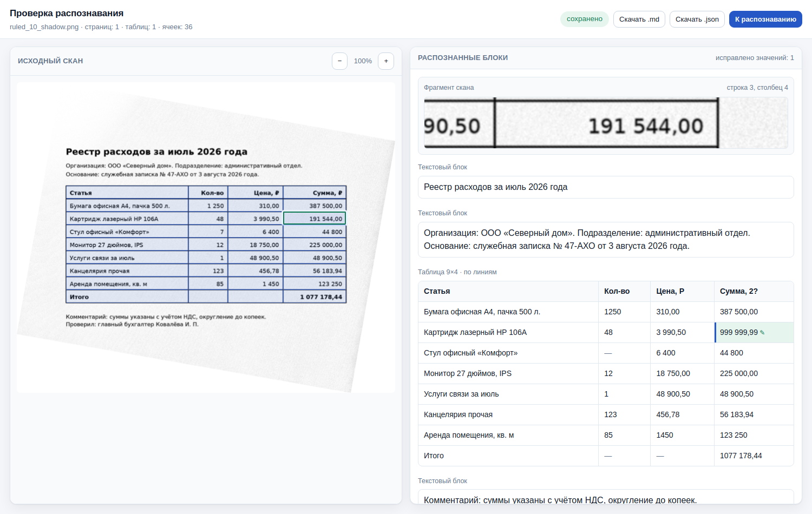Click the 'сохранено' status badge

(585, 19)
